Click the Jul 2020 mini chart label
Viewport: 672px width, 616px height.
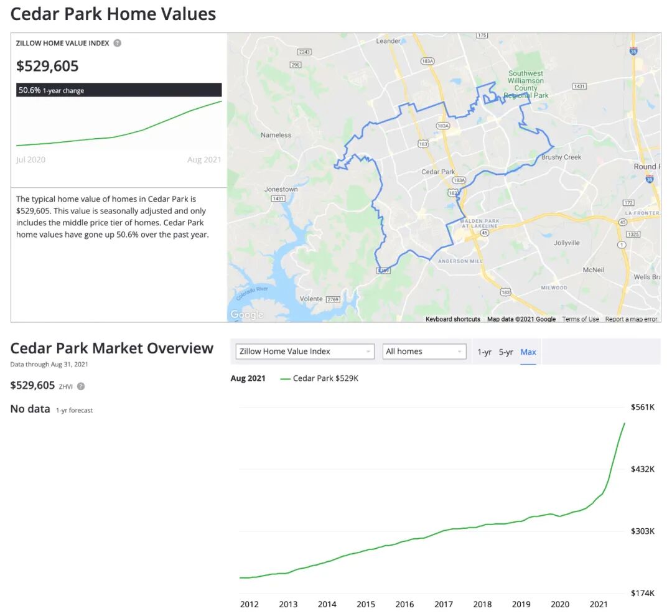pyautogui.click(x=30, y=159)
